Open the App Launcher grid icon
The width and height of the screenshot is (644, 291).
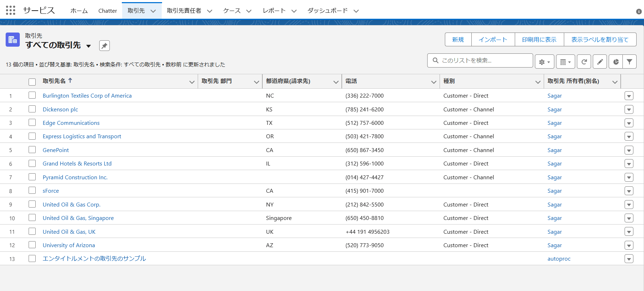(11, 10)
